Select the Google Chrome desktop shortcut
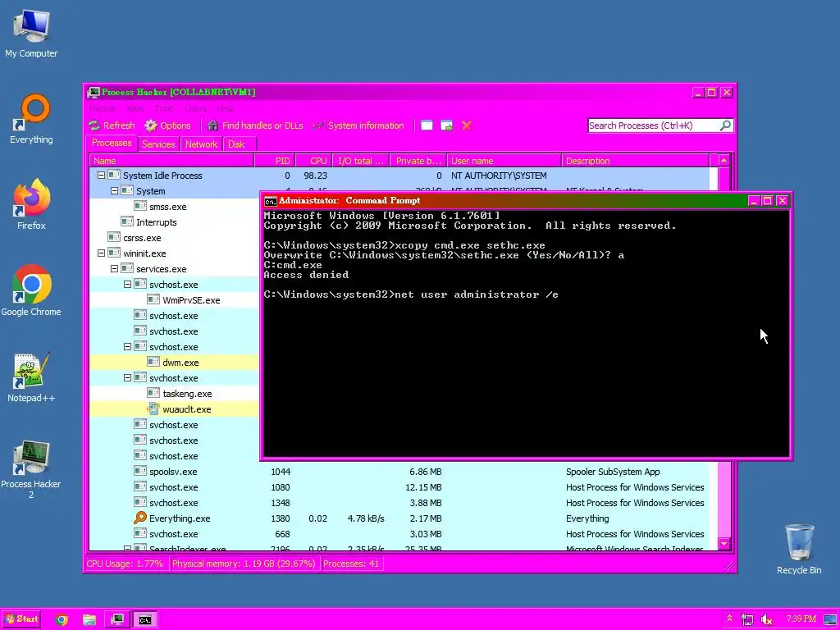The image size is (840, 630). [x=31, y=290]
